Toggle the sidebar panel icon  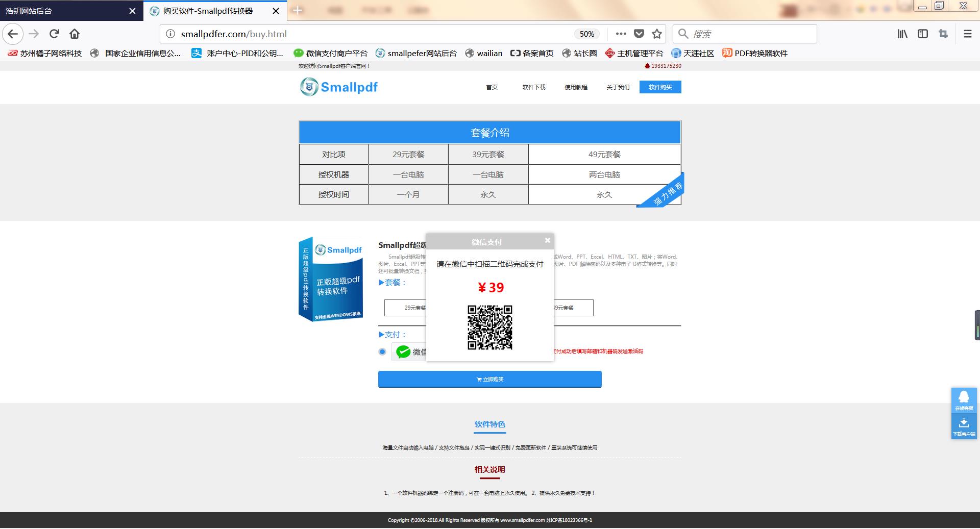coord(922,34)
